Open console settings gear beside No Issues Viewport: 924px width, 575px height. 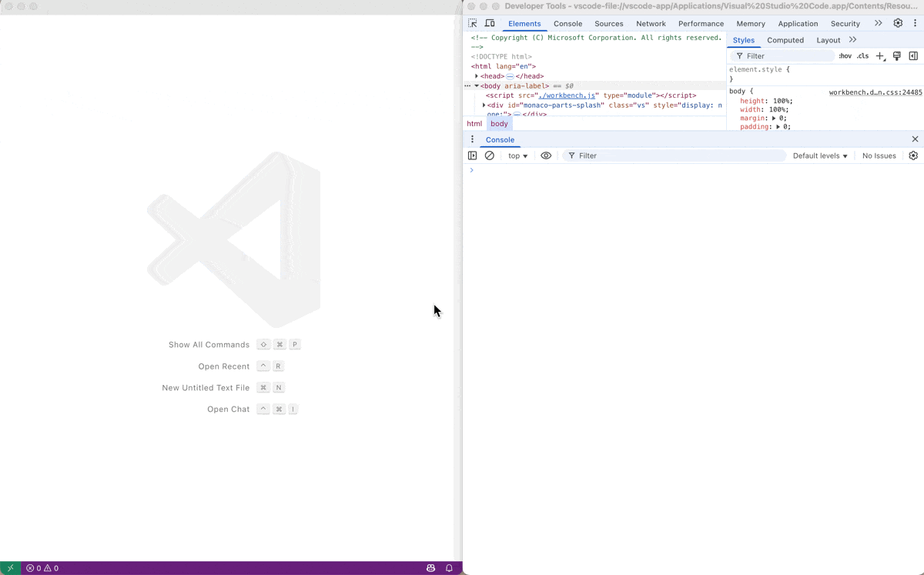pos(913,155)
